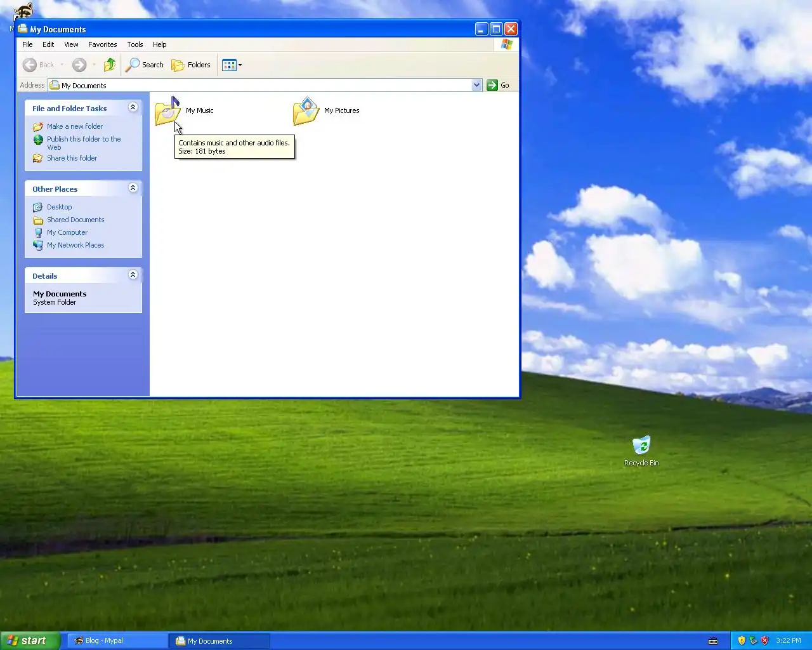This screenshot has width=812, height=650.
Task: Click the Share this folder icon
Action: click(x=38, y=158)
